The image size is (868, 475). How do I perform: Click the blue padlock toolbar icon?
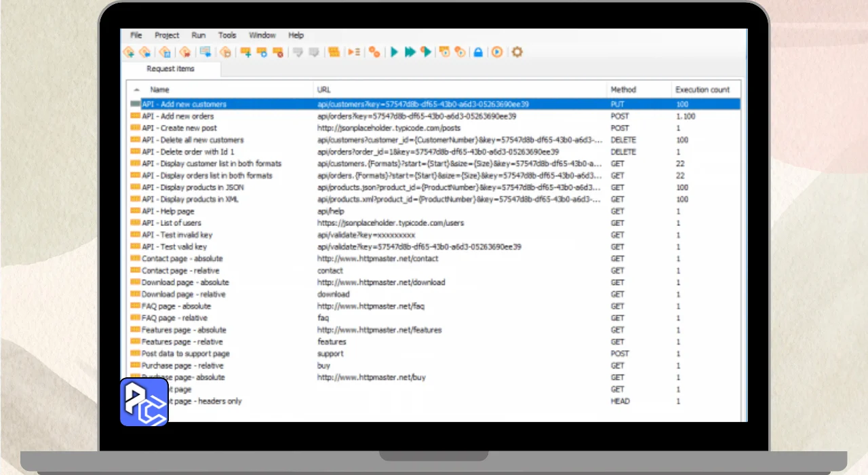point(478,52)
